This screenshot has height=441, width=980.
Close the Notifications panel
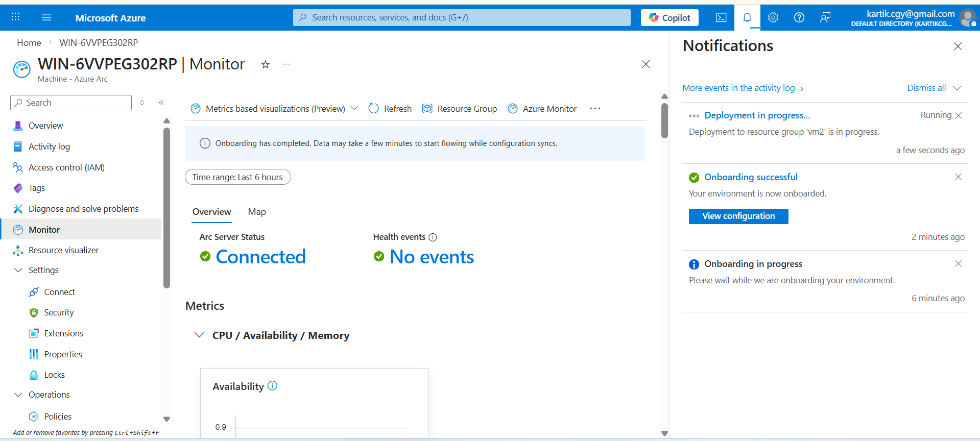pyautogui.click(x=958, y=46)
